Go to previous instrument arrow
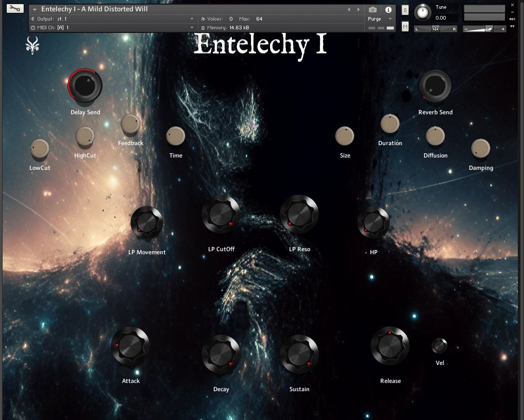 pos(349,10)
